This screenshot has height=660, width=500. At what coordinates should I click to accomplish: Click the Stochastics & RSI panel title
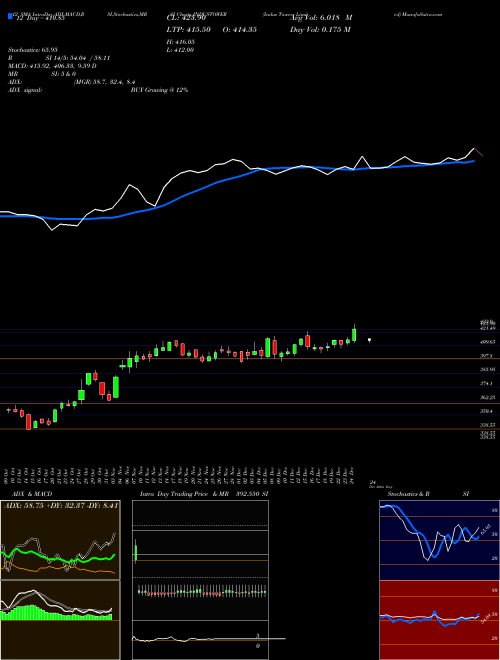tap(428, 494)
